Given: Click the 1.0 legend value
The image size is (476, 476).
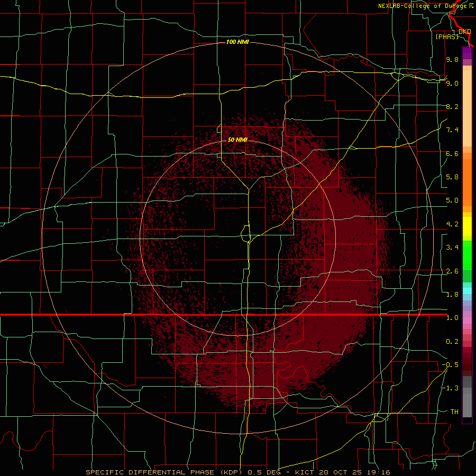Looking at the screenshot, I should (452, 318).
